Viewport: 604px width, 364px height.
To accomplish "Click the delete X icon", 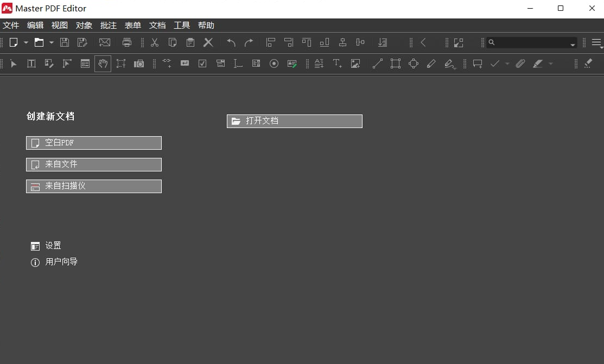I will pyautogui.click(x=208, y=42).
